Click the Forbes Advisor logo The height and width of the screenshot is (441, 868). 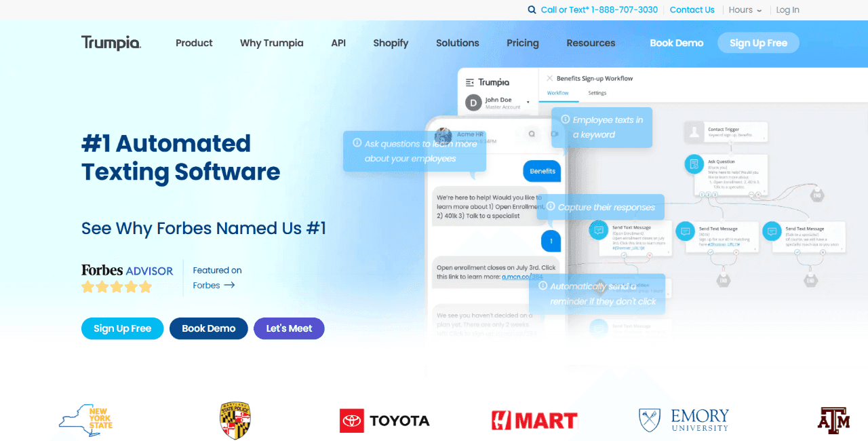[127, 270]
